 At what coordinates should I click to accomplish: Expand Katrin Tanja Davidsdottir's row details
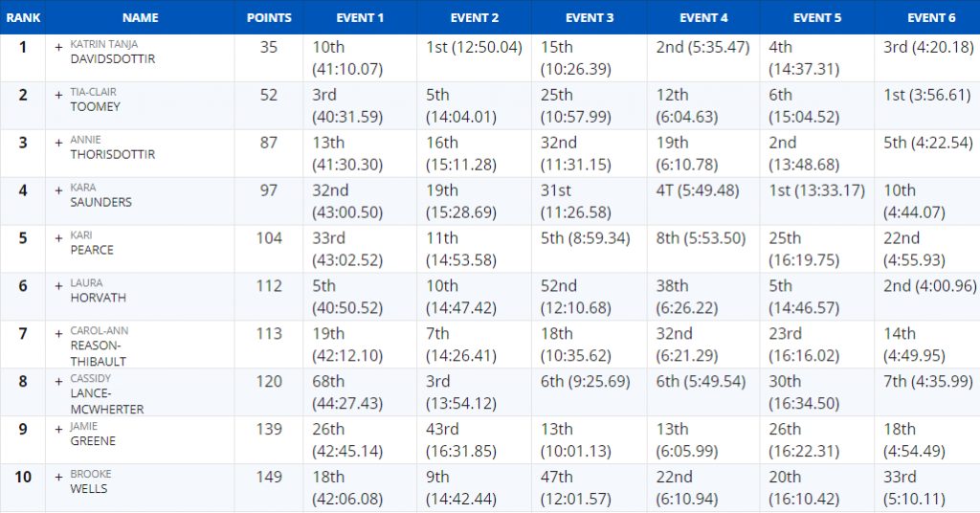(x=58, y=47)
